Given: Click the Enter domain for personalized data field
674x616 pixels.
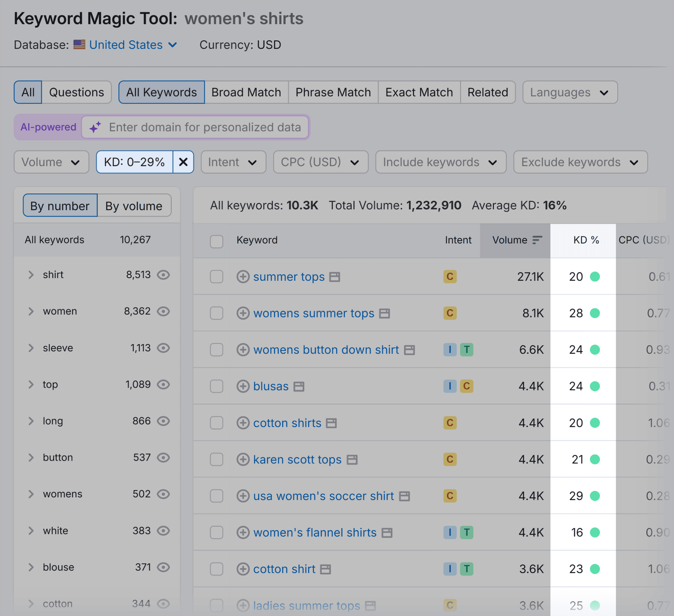Looking at the screenshot, I should click(x=205, y=127).
